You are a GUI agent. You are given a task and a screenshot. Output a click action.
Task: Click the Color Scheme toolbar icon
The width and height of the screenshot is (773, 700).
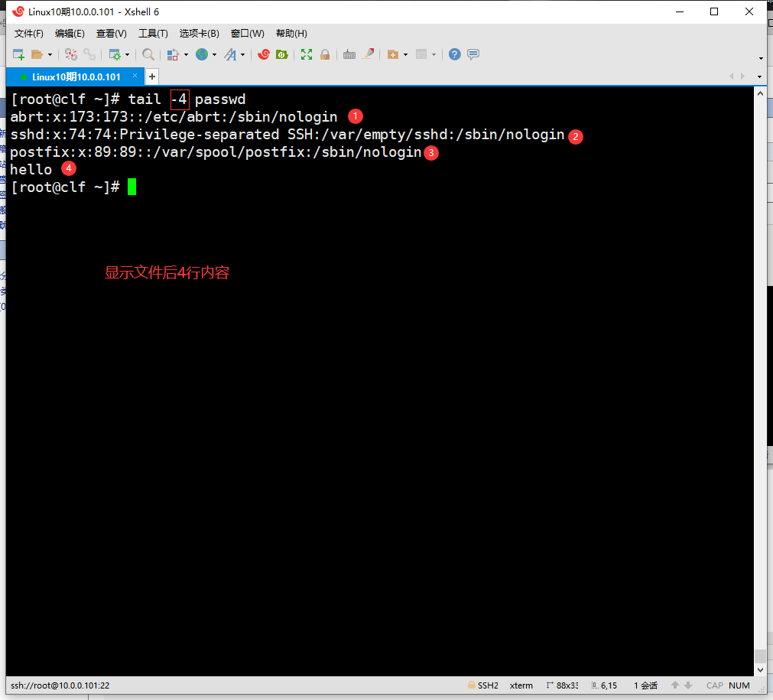click(173, 54)
